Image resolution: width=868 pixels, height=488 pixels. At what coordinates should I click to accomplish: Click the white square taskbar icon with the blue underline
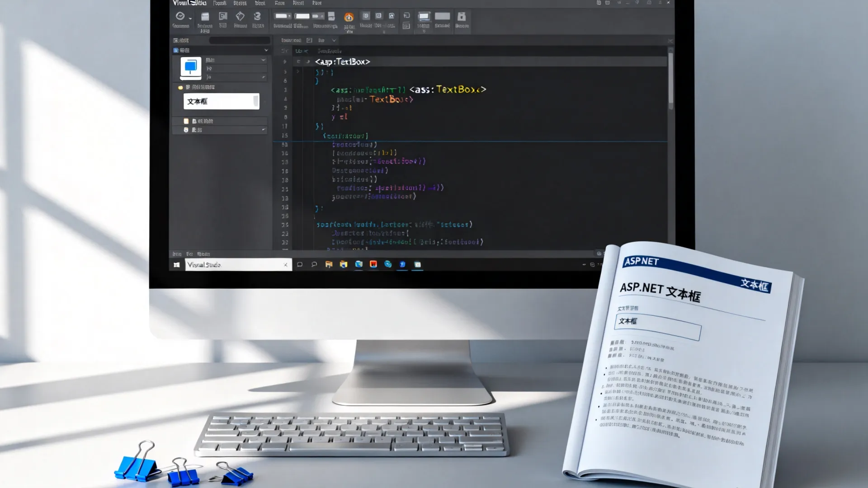coord(418,264)
